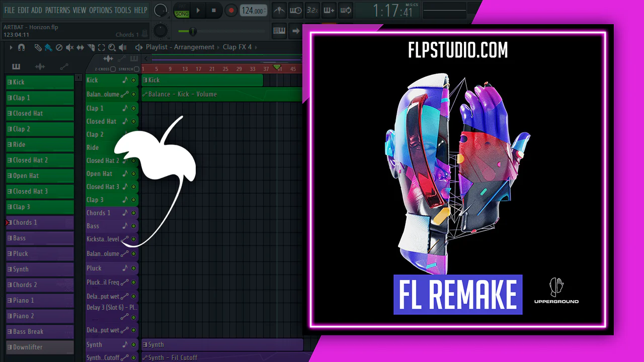Select the Paint brush tool
644x362 pixels.
(48, 47)
